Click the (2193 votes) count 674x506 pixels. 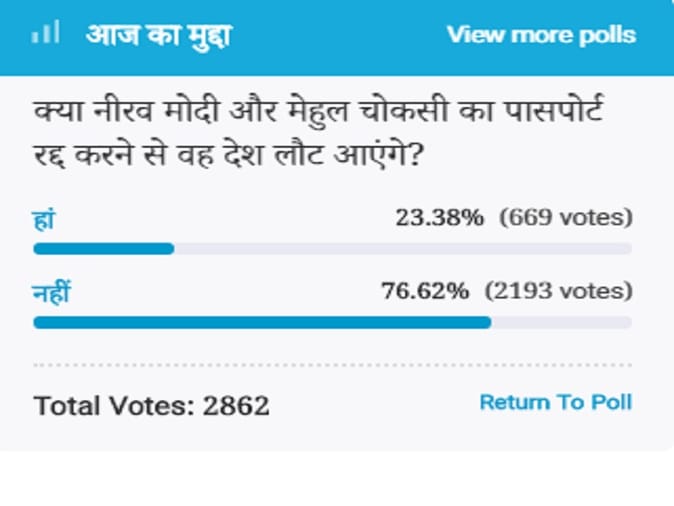tap(559, 292)
